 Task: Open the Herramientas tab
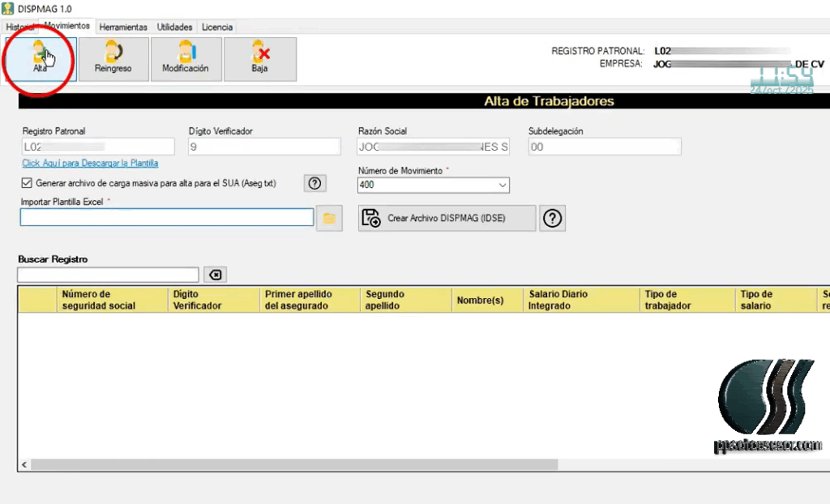(x=123, y=28)
